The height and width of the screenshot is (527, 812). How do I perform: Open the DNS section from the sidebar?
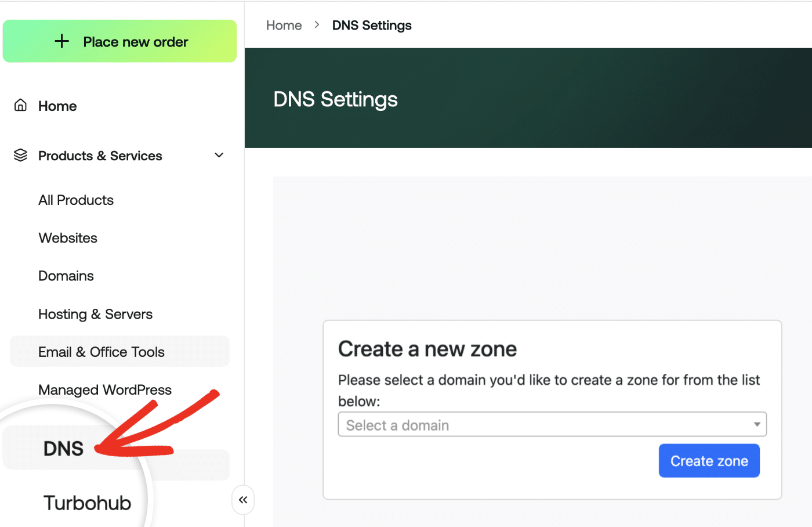(63, 448)
